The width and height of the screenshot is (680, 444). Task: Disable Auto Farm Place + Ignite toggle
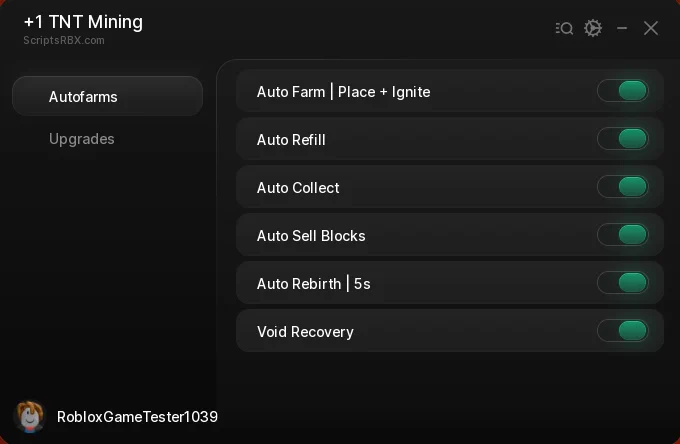tap(623, 91)
